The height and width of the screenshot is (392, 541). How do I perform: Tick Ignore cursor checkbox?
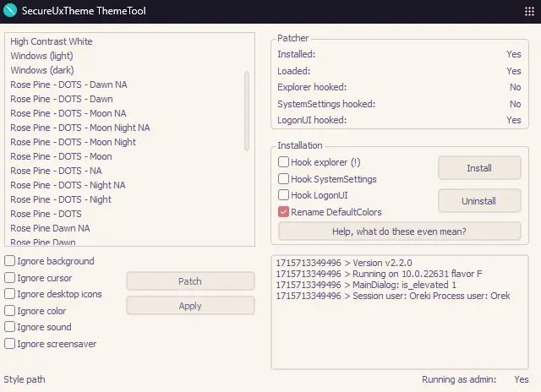(x=9, y=278)
